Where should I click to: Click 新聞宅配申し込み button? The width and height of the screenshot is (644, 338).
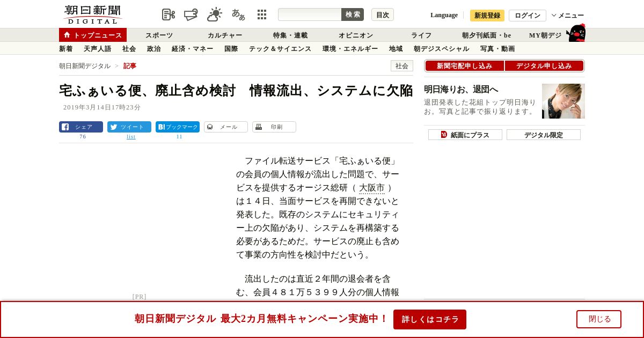465,66
